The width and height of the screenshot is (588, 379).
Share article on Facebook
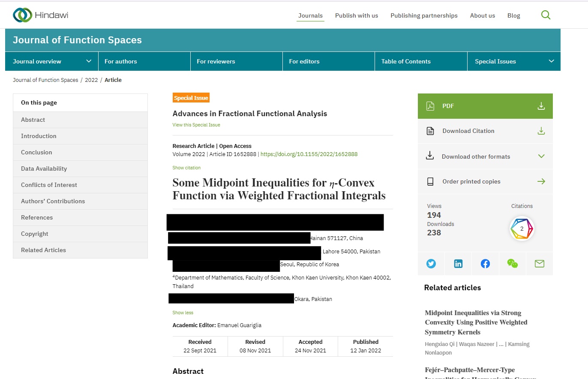(485, 264)
